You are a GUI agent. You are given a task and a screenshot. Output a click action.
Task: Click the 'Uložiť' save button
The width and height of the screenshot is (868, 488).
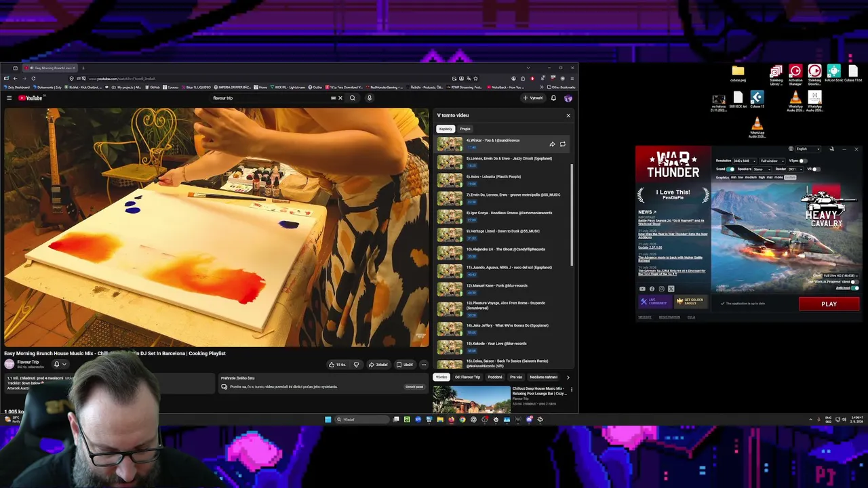pos(405,365)
